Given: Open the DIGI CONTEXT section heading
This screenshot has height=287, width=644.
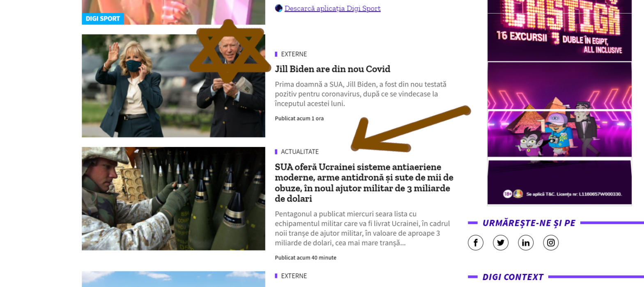Looking at the screenshot, I should coord(513,277).
